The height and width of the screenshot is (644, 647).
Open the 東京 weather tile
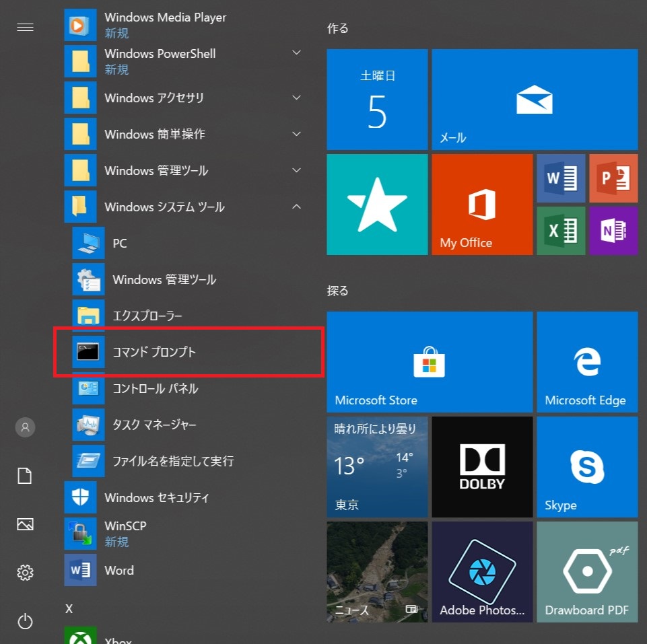[376, 466]
